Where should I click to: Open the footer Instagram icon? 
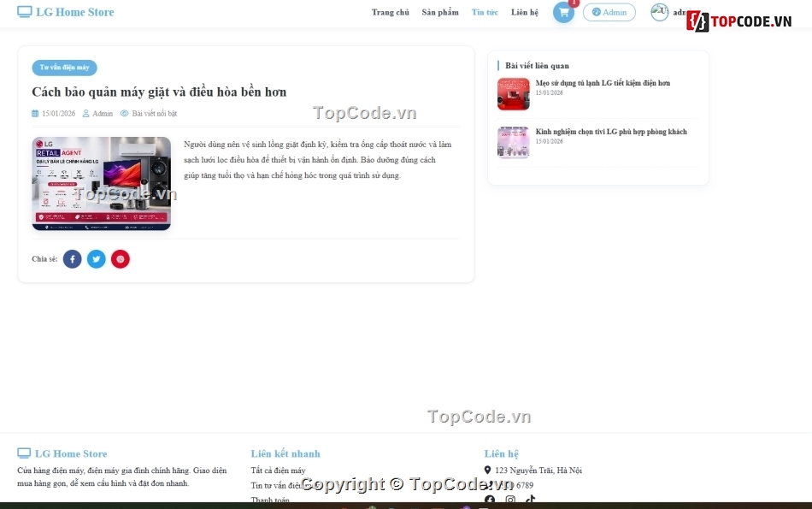[510, 500]
